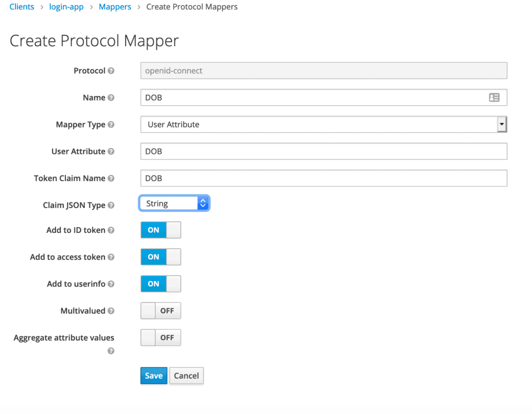Navigate to Mappers breadcrumb
The image size is (532, 414).
pyautogui.click(x=115, y=7)
